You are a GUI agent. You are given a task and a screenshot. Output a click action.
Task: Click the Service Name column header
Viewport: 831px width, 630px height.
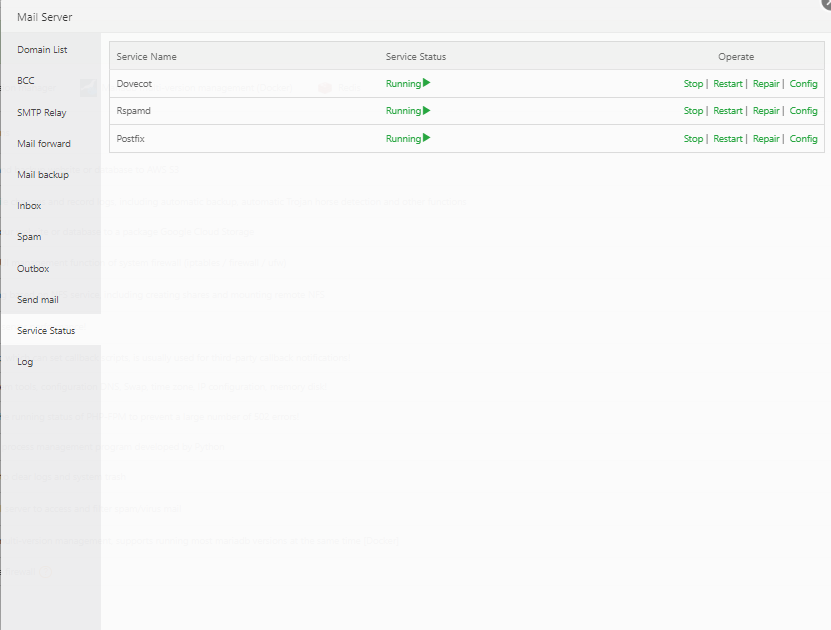(146, 57)
